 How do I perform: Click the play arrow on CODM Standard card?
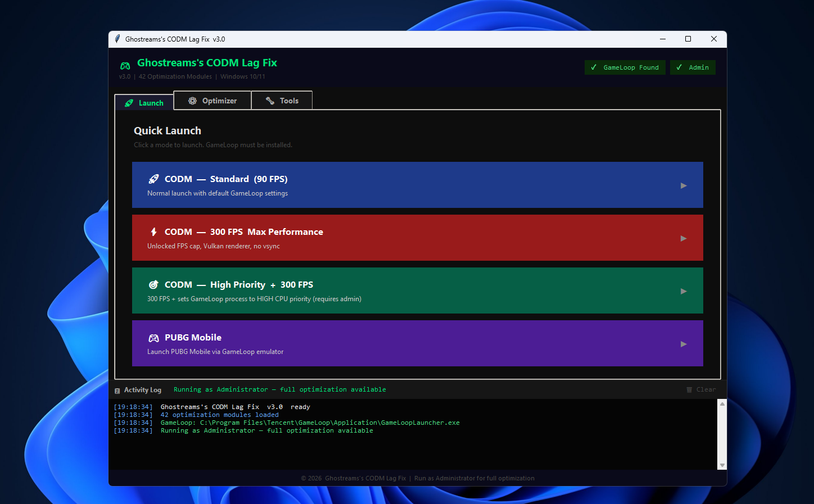(684, 185)
